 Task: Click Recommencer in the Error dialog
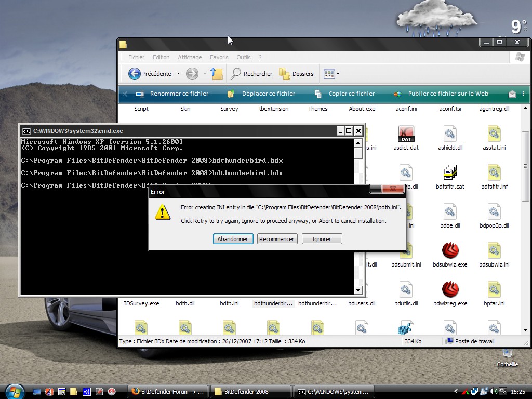(277, 239)
